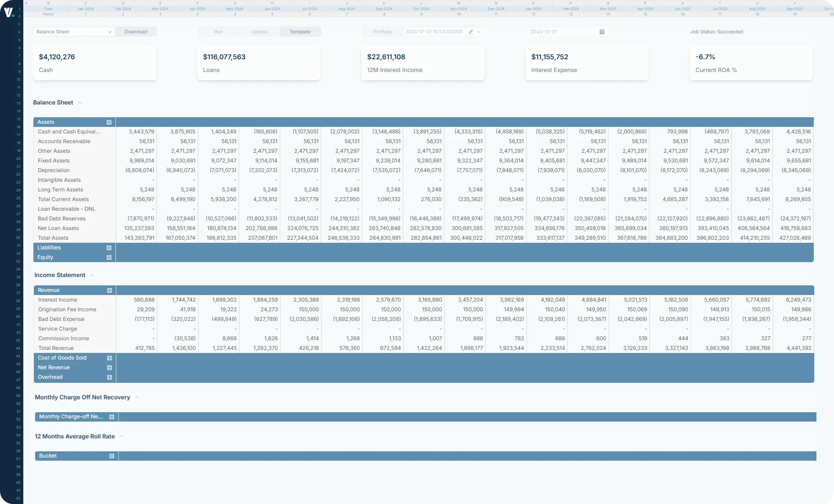Expand Net Revenue via its plus icon
Screen dimensions: 834x504
[x=109, y=367]
